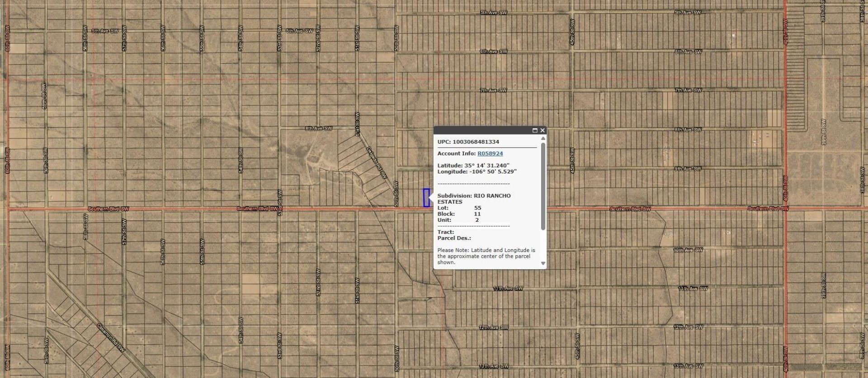Click the Cimarron Rd SW road label
868x378 pixels.
[111, 338]
